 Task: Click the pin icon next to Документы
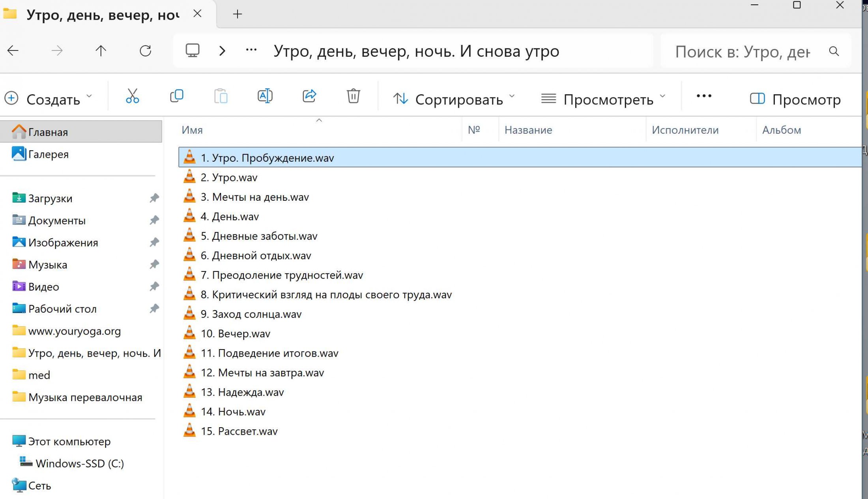pos(154,220)
